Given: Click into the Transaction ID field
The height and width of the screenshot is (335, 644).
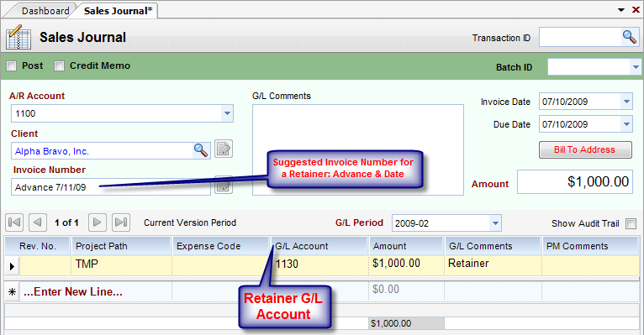Looking at the screenshot, I should point(580,37).
